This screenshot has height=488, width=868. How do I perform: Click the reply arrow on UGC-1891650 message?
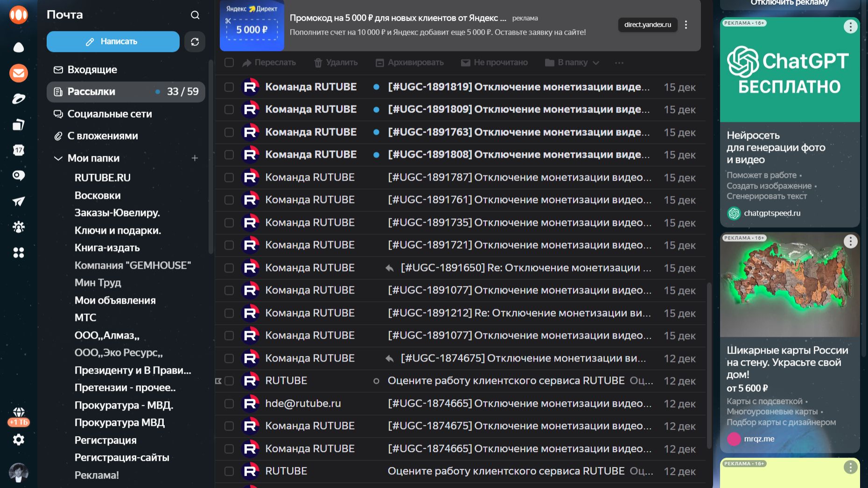(389, 268)
